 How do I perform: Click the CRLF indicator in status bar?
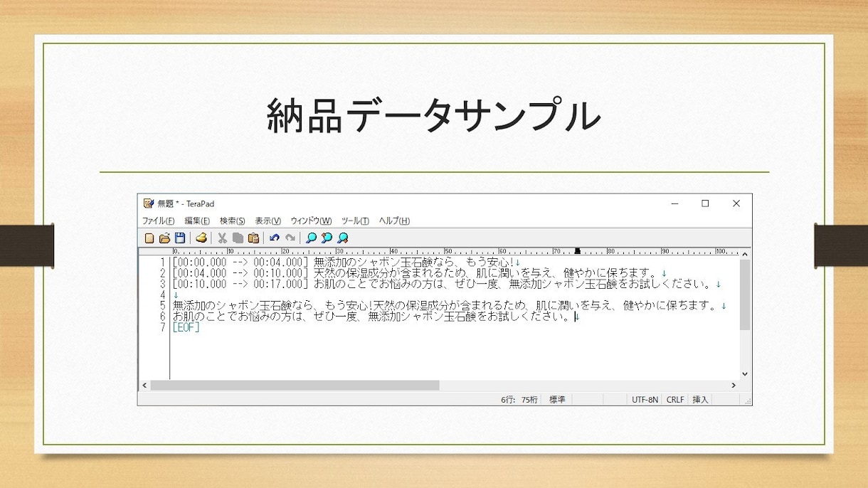[x=675, y=400]
